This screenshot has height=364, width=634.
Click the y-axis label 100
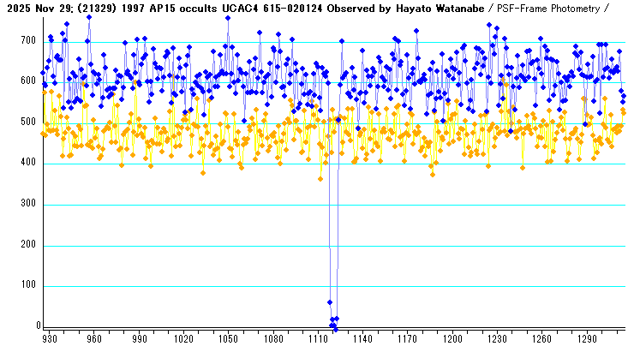point(28,286)
